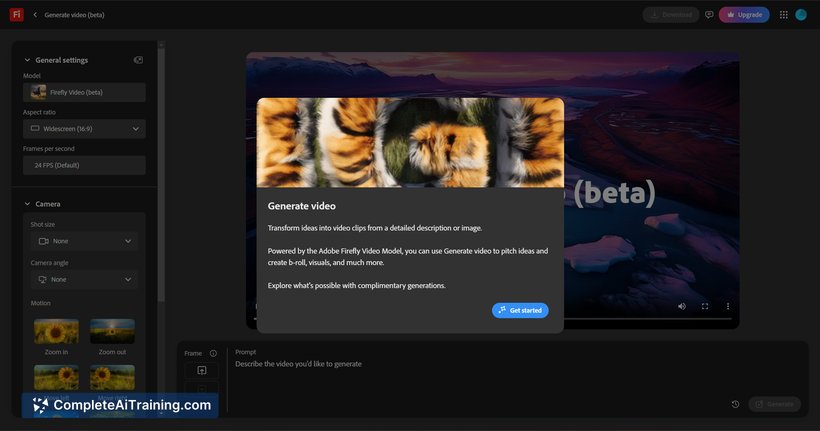Click the Generate button
This screenshot has height=431, width=820.
point(775,404)
